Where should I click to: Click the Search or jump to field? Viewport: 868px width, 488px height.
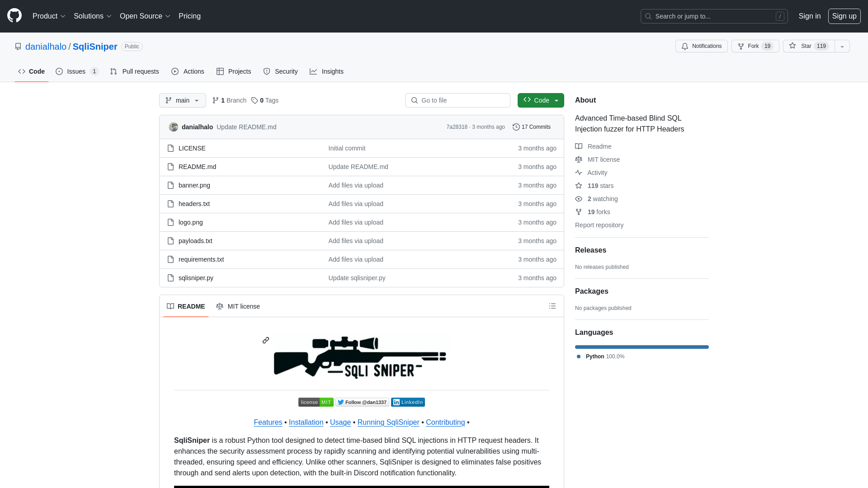pyautogui.click(x=714, y=16)
